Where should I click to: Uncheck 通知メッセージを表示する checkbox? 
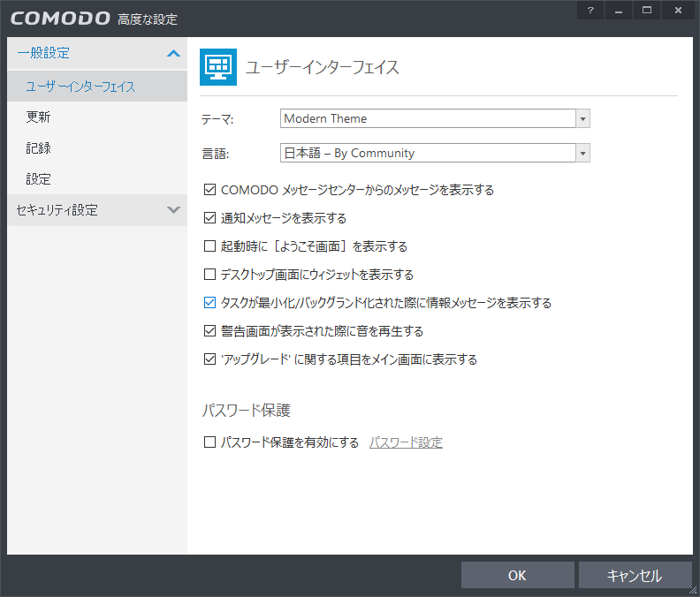[x=209, y=218]
